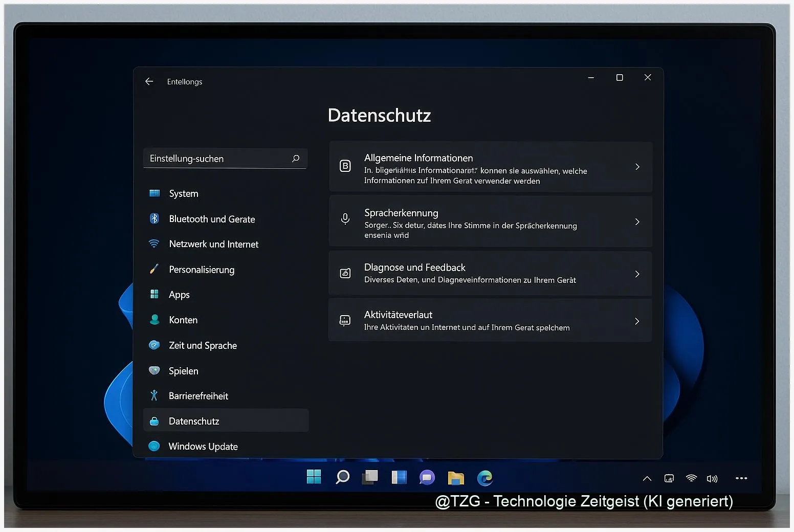Select System in the sidebar
794x532 pixels.
click(x=184, y=193)
